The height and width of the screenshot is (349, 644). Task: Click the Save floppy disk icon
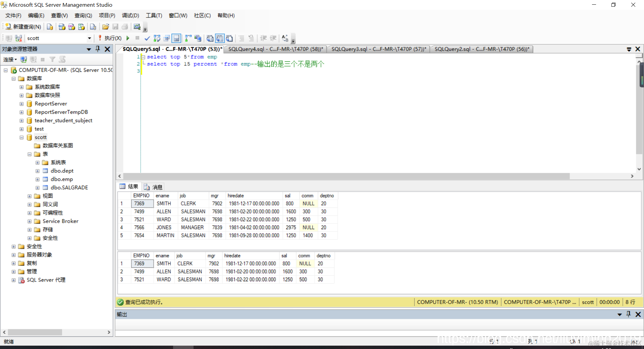click(x=115, y=27)
